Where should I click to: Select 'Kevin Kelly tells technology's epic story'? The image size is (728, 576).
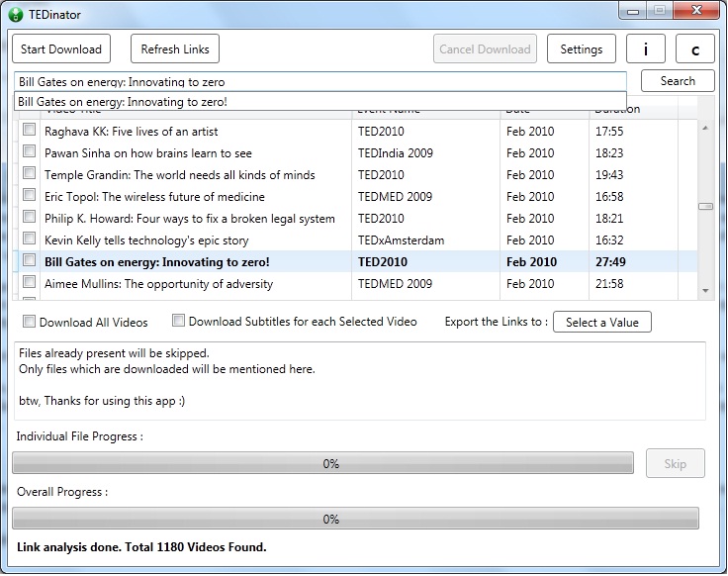tap(146, 240)
